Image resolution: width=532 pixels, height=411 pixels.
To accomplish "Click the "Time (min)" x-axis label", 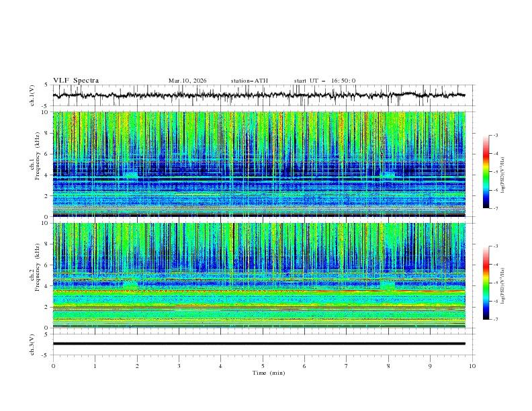I will coord(269,373).
